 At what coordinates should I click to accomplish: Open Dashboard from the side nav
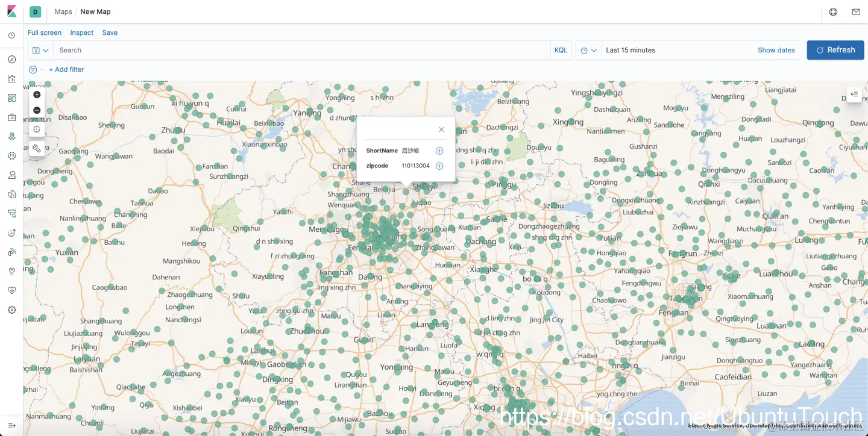[11, 98]
